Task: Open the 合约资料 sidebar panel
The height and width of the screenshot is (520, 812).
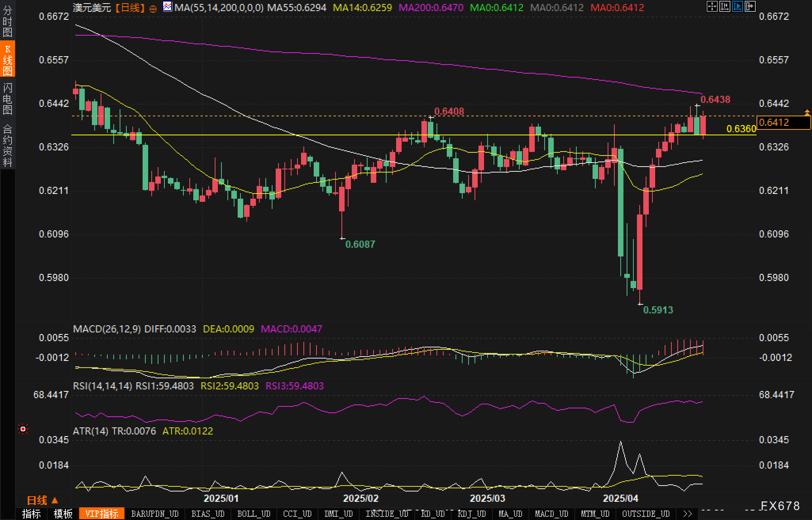Action: click(x=7, y=145)
